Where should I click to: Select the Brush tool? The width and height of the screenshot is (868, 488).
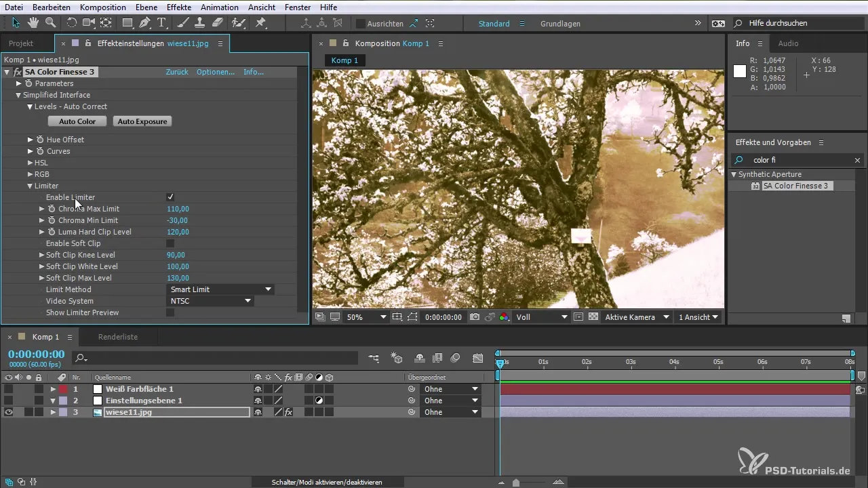[182, 22]
